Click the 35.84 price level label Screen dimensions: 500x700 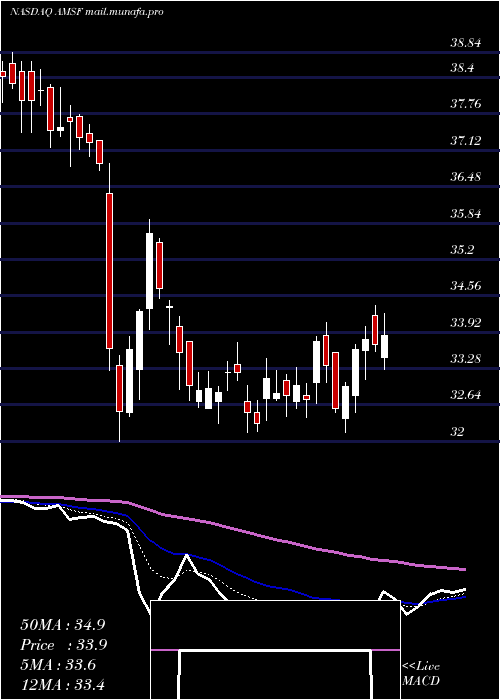point(466,213)
